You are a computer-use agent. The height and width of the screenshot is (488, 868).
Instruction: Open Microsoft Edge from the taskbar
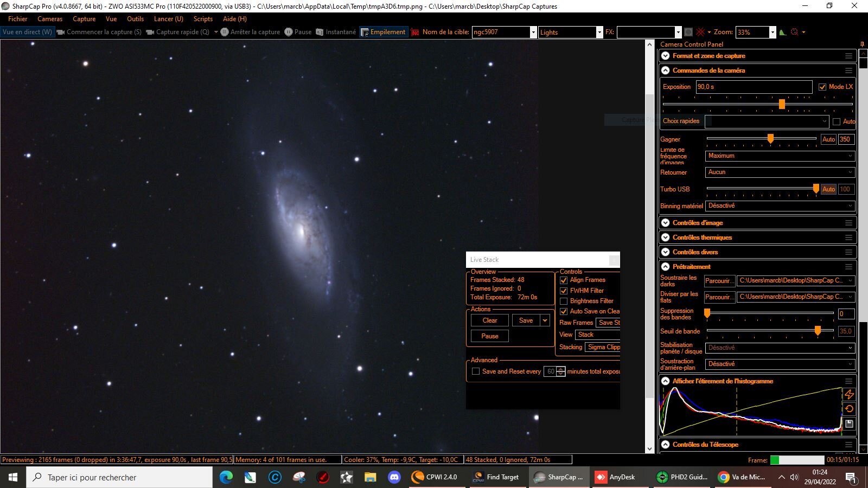click(226, 477)
